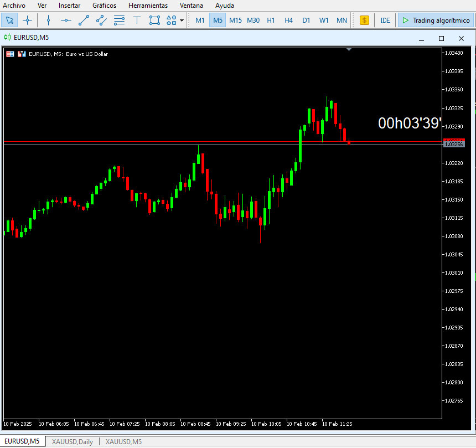
Task: Open the Insertar menu
Action: click(69, 5)
